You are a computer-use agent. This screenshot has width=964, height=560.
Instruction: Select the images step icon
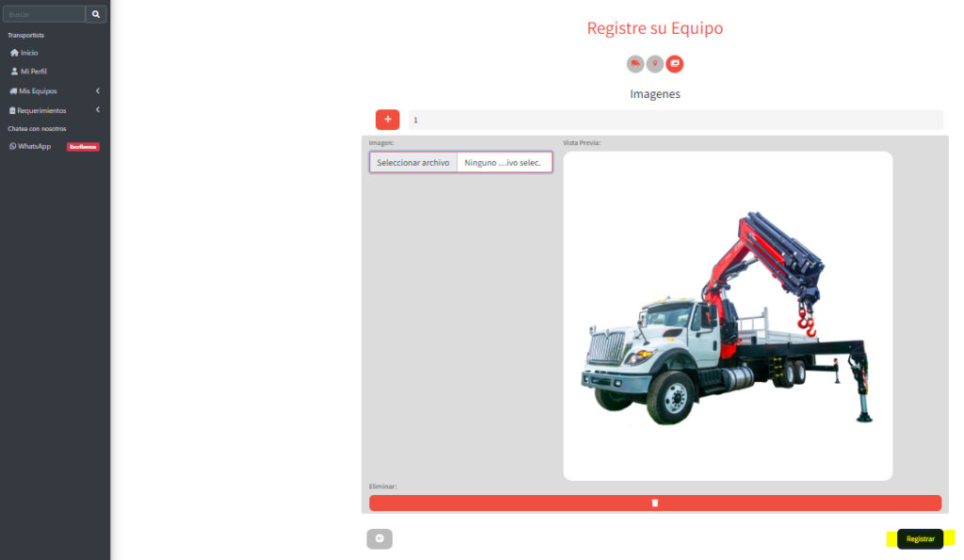[x=675, y=64]
